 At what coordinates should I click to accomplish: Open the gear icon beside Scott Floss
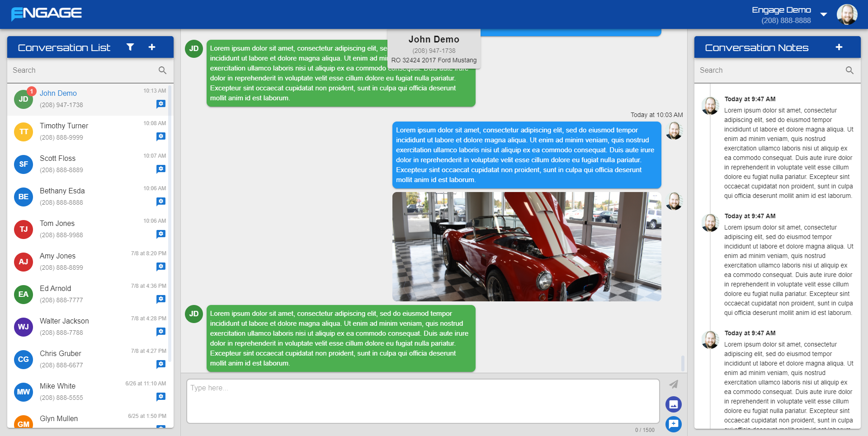coord(161,169)
